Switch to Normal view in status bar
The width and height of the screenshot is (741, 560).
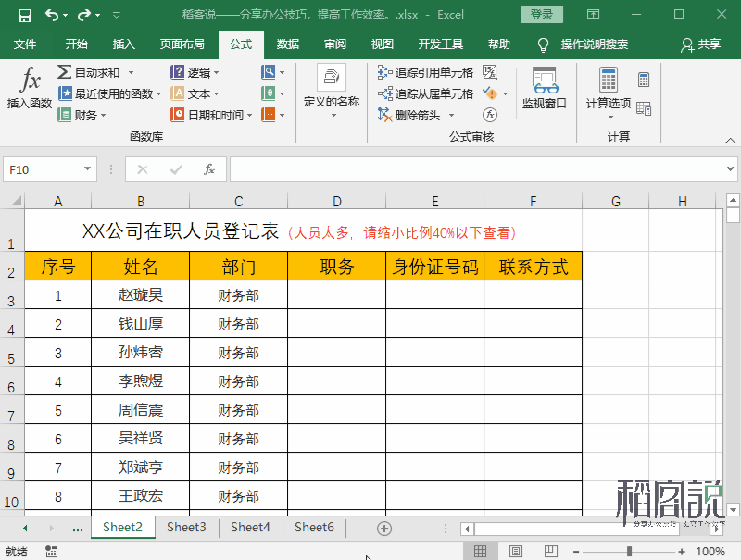480,551
